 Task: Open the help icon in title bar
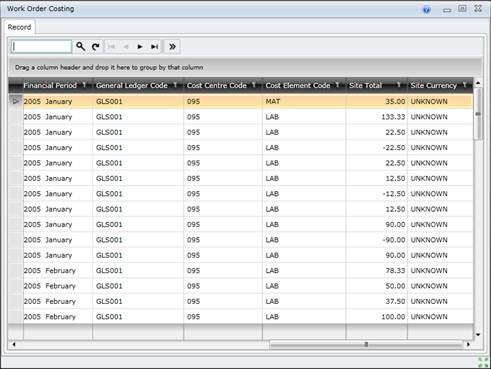[x=426, y=10]
